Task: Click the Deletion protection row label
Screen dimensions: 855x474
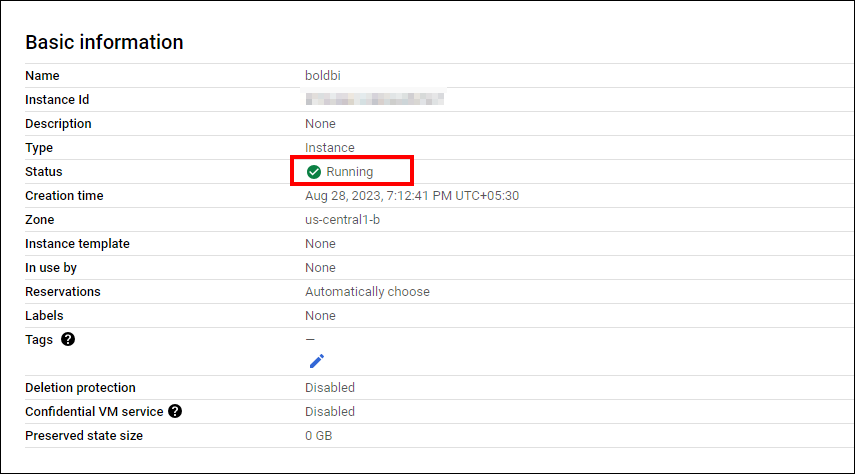Action: (x=80, y=388)
